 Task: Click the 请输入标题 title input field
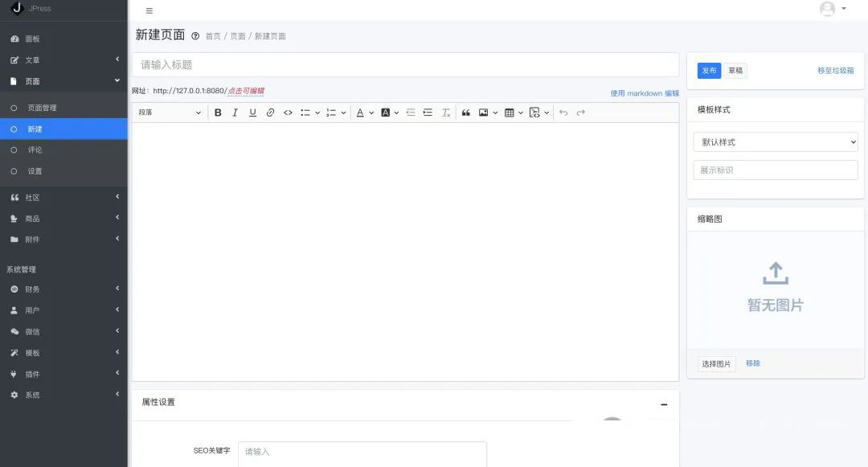pos(405,65)
